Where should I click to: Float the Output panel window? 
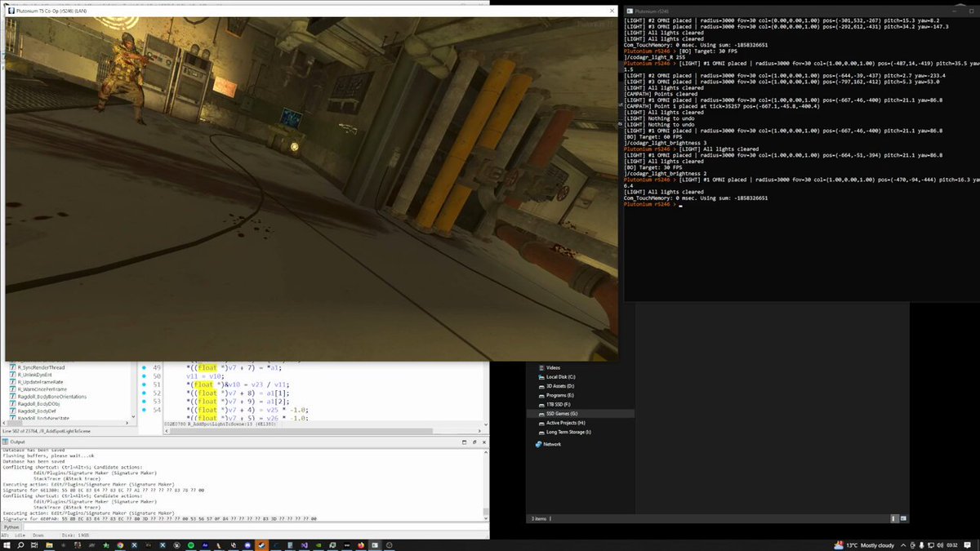pos(476,441)
